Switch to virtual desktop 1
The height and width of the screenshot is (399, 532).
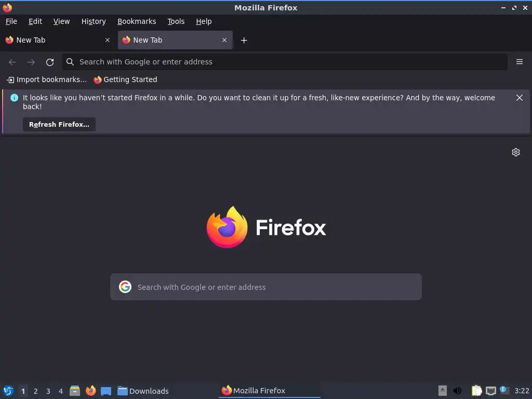pyautogui.click(x=23, y=391)
